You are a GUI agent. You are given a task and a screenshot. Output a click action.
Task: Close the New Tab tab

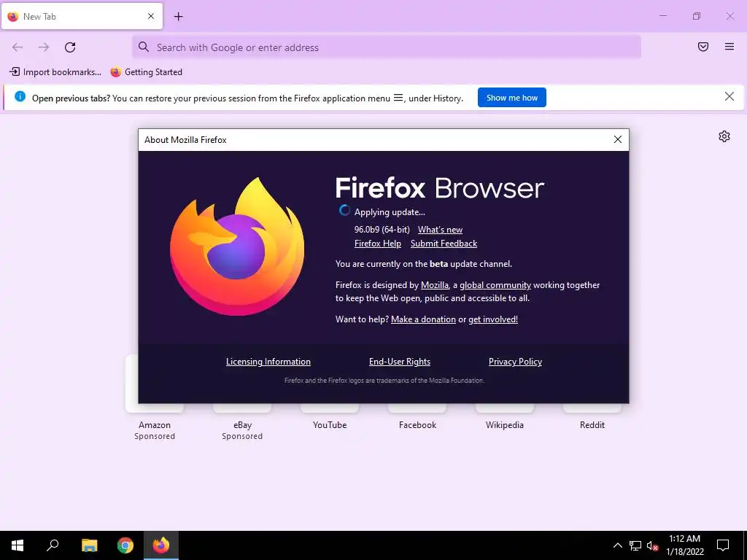pyautogui.click(x=151, y=16)
